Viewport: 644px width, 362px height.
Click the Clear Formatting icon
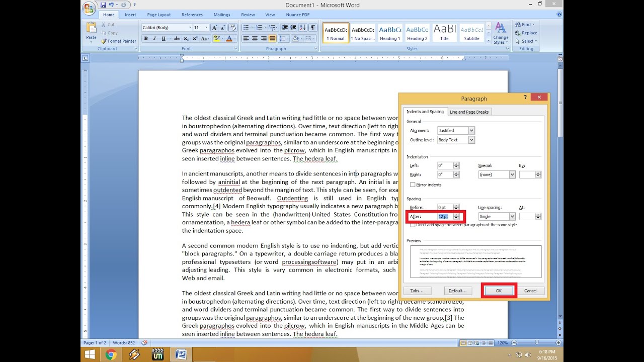(233, 28)
